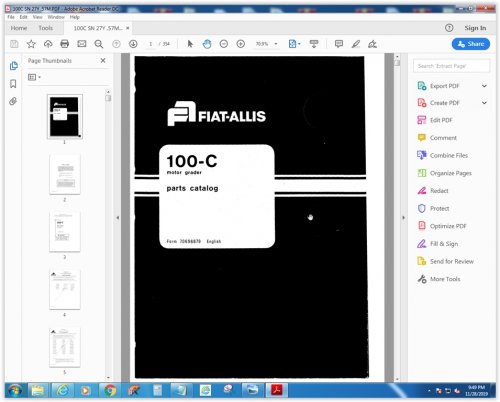Screen dimensions: 500x402
Task: Switch to the Home tab
Action: 19,28
